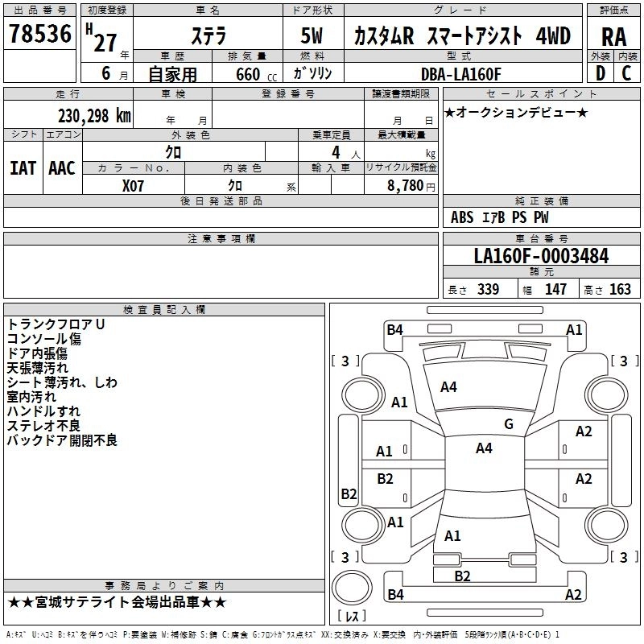Click the ★オークションデビュー★ sales point text
This screenshot has height=644, width=644.
click(516, 112)
